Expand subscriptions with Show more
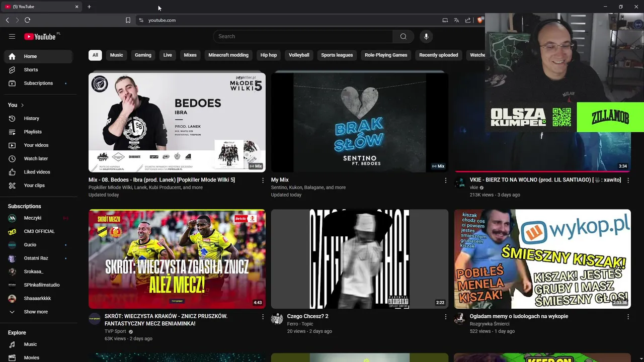Image resolution: width=644 pixels, height=362 pixels. (38, 312)
